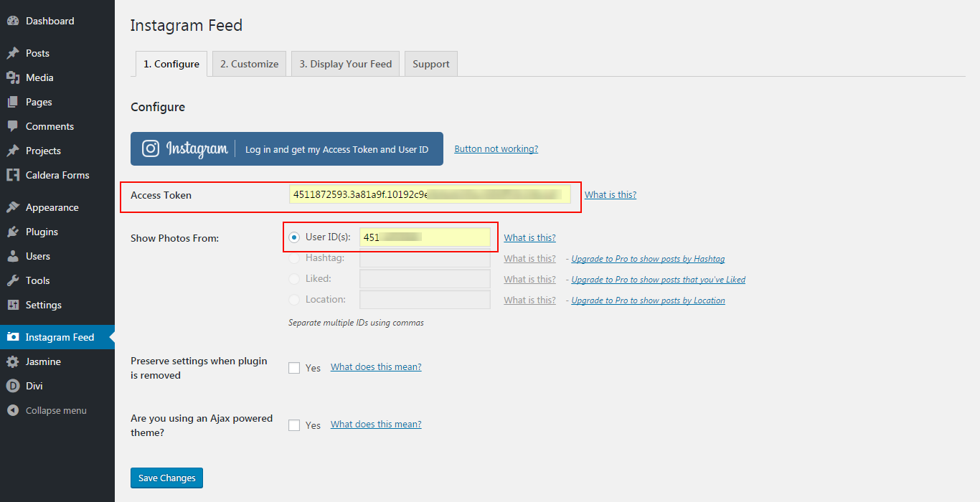
Task: Select the disabled Hashtag radio button
Action: [294, 258]
